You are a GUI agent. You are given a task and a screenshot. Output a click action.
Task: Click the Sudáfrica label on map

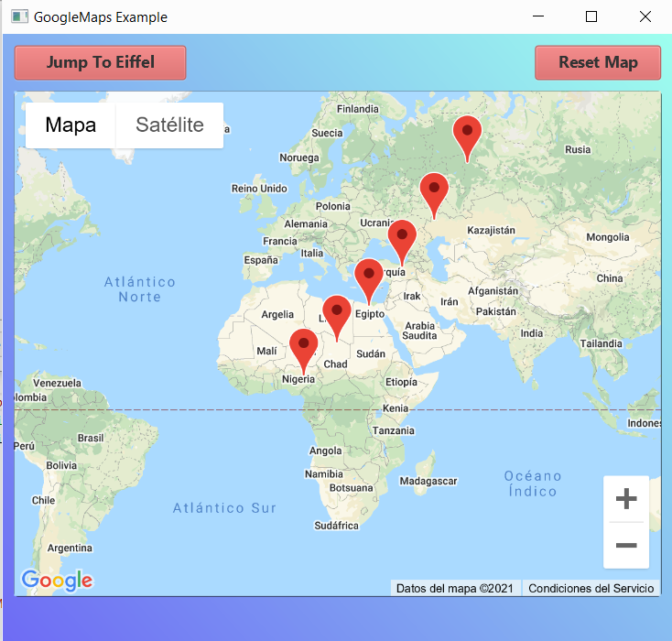tap(336, 526)
